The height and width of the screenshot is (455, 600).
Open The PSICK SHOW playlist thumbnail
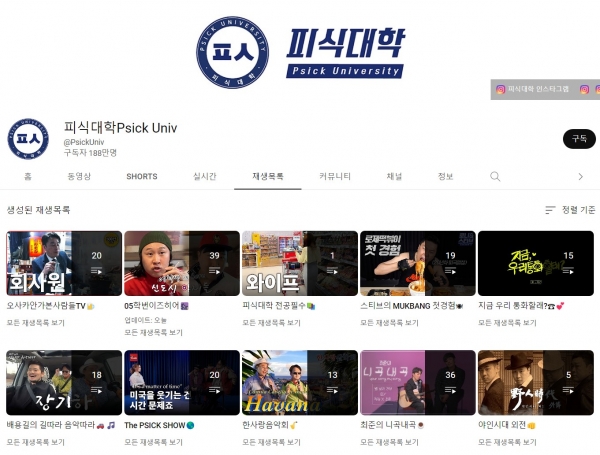(182, 383)
